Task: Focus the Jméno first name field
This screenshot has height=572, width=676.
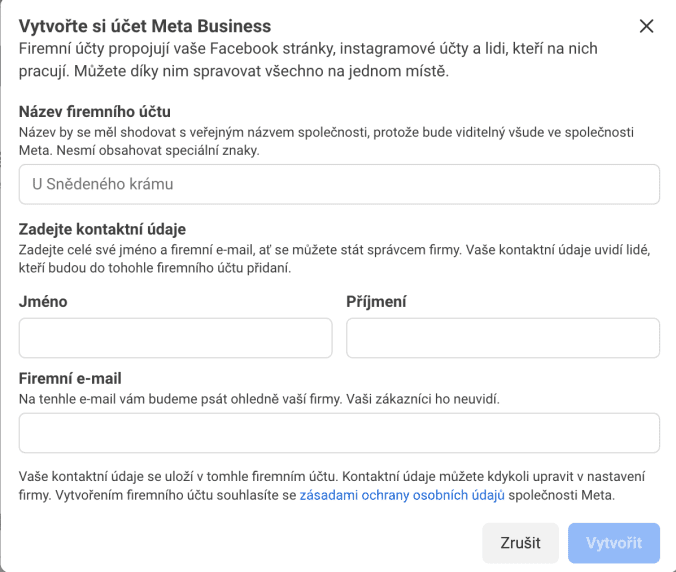Action: coord(175,338)
